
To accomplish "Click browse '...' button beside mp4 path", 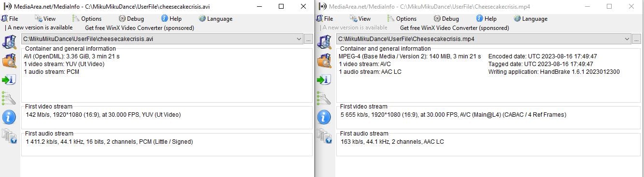I will pyautogui.click(x=637, y=39).
